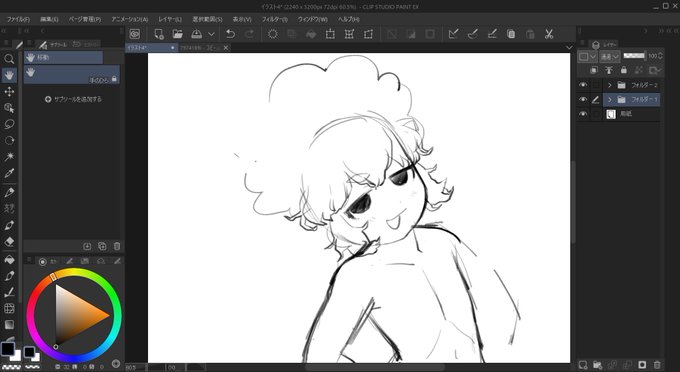The height and width of the screenshot is (372, 680).
Task: Click サブツールを追加する add sub tool
Action: point(73,99)
